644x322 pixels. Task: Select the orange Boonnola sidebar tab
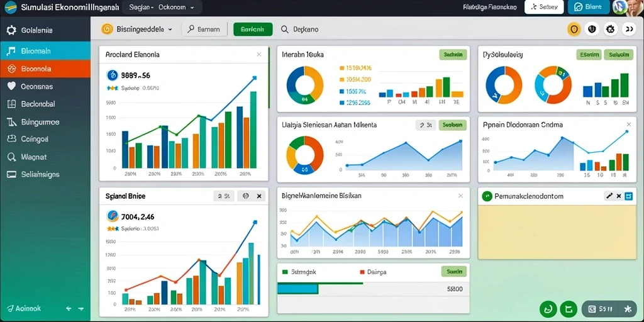coord(45,69)
